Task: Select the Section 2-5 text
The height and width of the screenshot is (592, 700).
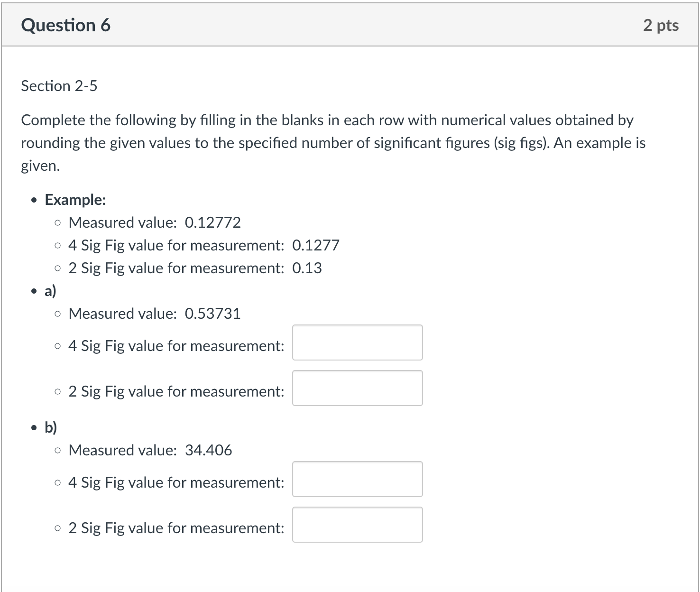Action: click(x=59, y=86)
